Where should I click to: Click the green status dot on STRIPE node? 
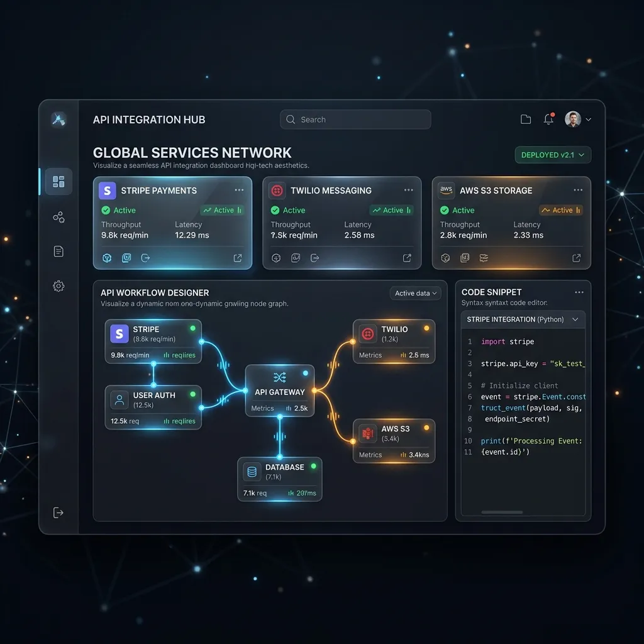[192, 328]
